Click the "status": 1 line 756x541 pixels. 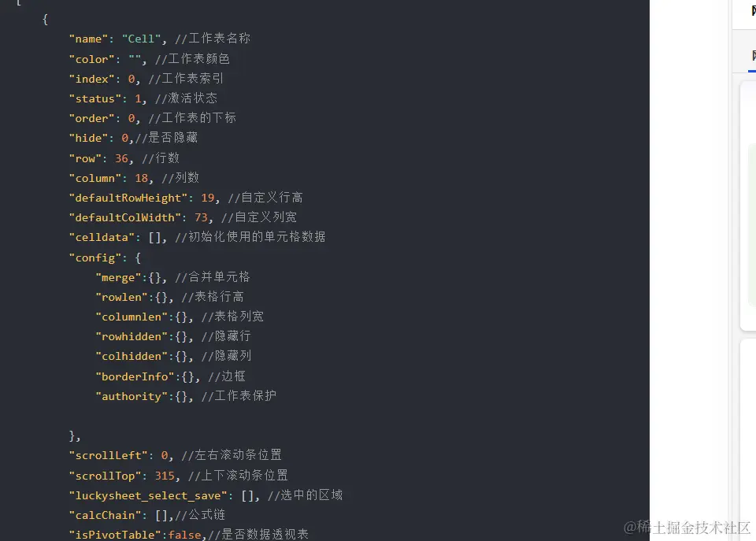click(x=143, y=98)
